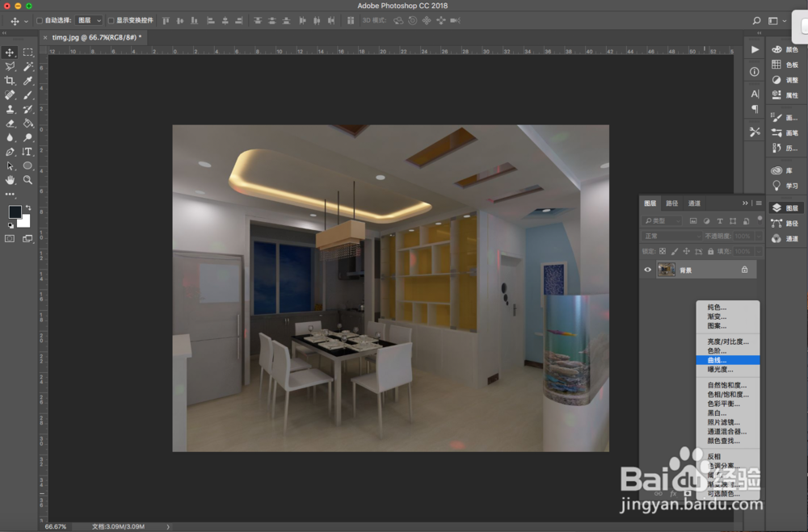The width and height of the screenshot is (808, 532).
Task: Select the Zoom tool
Action: coord(27,180)
